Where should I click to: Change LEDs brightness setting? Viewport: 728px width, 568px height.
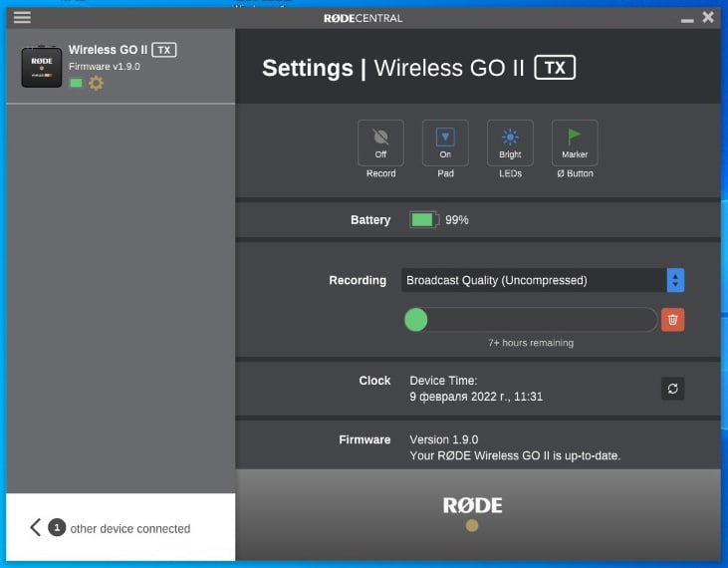(510, 143)
